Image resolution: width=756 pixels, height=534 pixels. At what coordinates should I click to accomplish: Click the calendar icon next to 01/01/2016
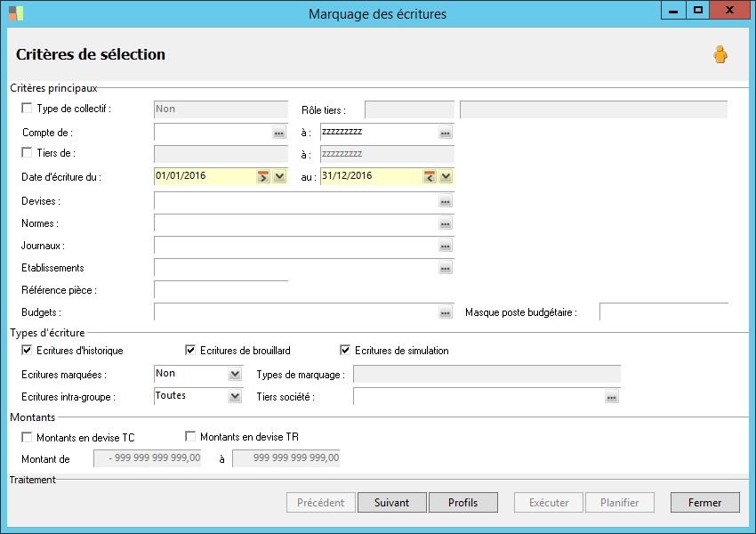coord(263,176)
